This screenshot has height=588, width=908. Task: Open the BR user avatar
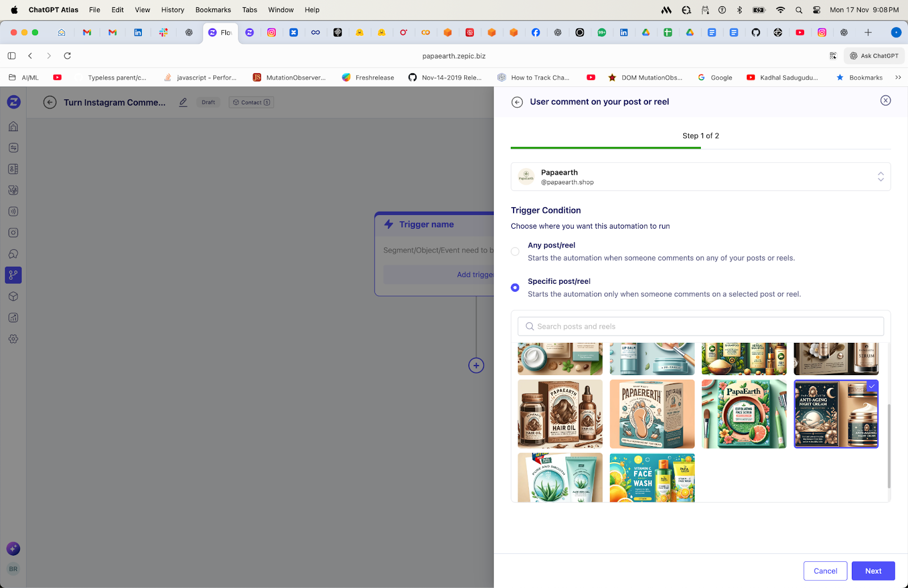point(13,569)
